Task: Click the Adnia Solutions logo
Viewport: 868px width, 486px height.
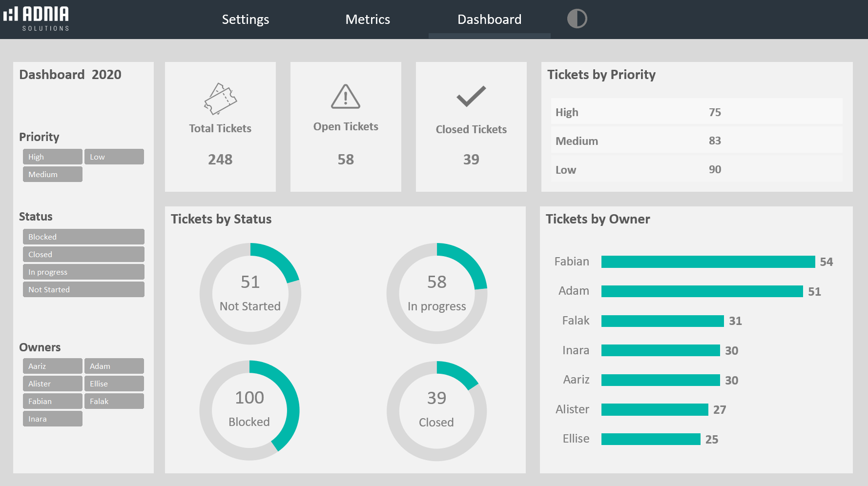Action: [37, 19]
